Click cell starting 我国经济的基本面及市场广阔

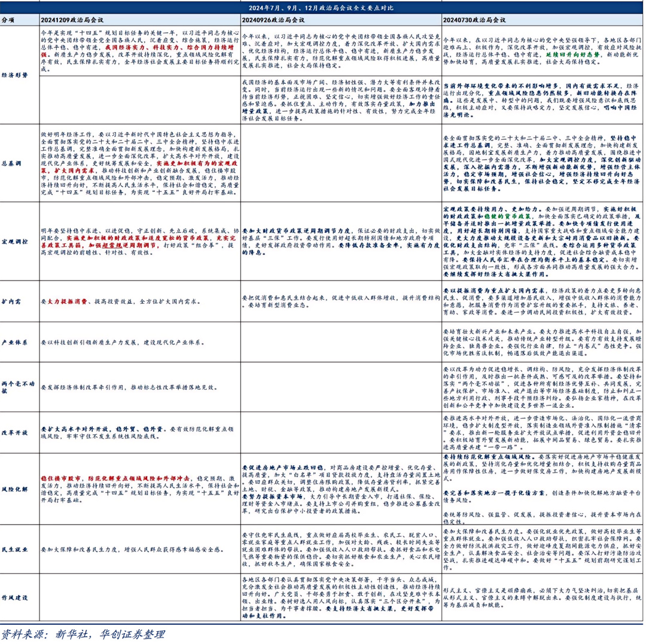tap(341, 100)
